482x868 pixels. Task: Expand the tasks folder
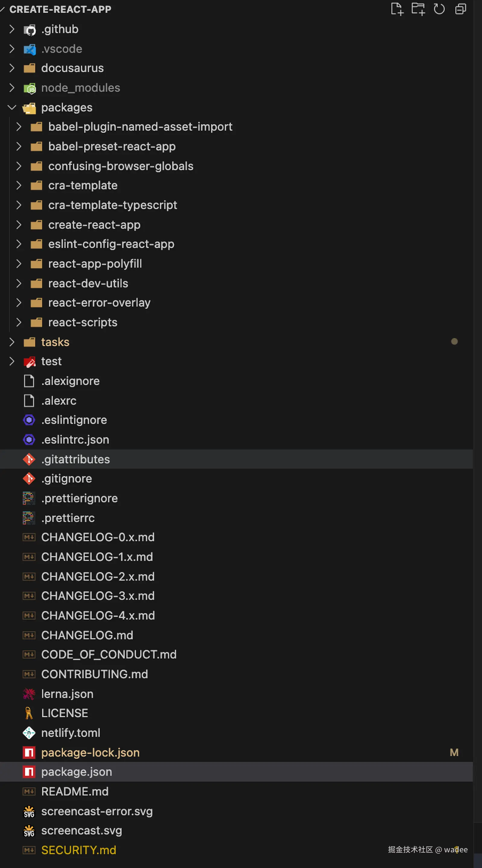pos(12,342)
